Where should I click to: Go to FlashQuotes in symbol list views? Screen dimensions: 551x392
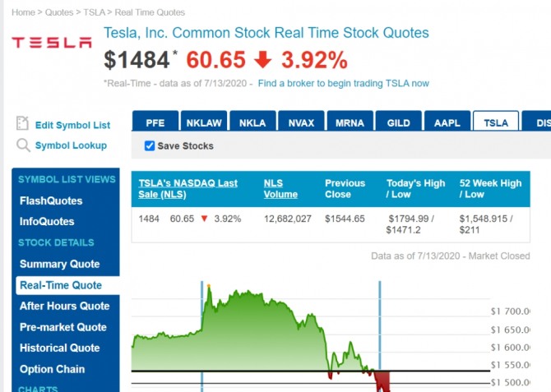[51, 201]
